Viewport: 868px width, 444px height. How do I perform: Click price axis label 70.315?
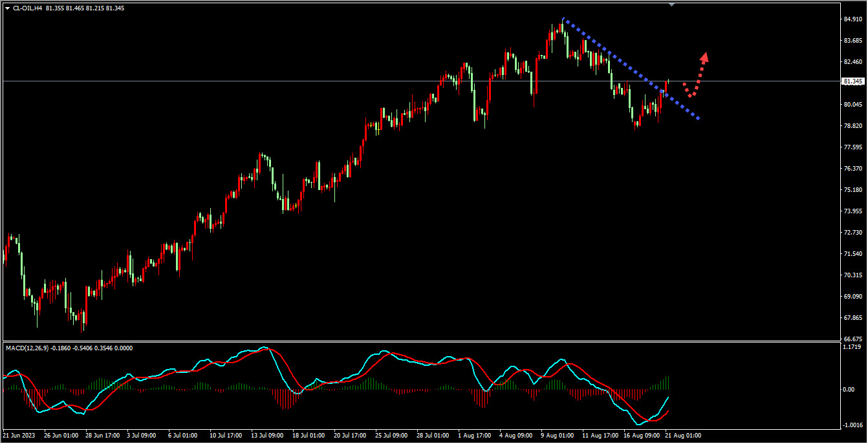(x=854, y=275)
